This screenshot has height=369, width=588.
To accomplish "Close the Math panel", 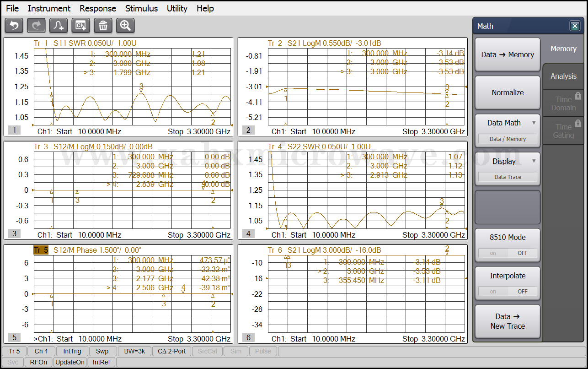I will coord(575,26).
